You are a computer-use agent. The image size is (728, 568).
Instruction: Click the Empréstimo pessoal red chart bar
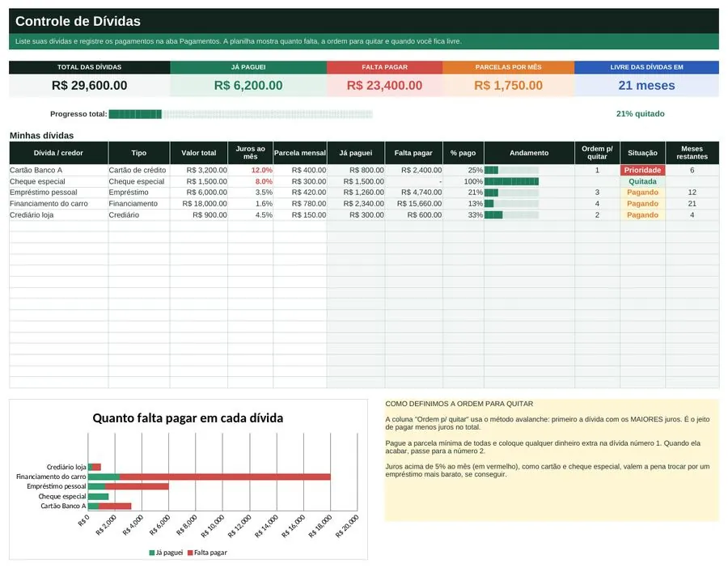[x=137, y=487]
